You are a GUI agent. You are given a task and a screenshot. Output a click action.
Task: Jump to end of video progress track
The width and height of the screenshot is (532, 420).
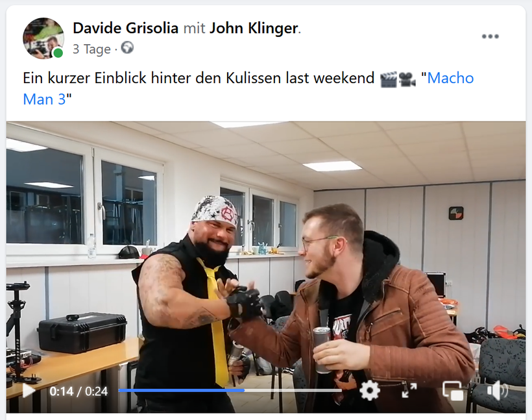coord(341,390)
